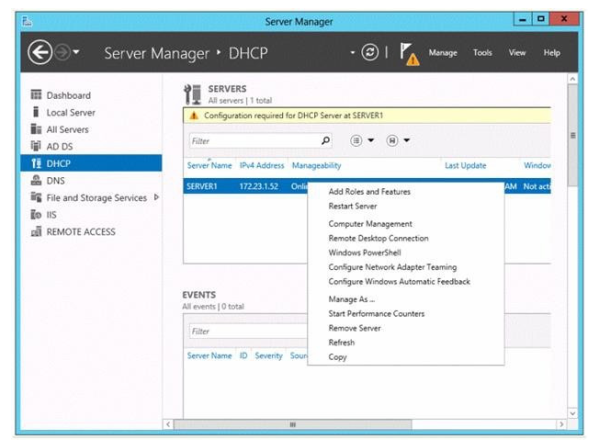Select the All Servers icon
The height and width of the screenshot is (447, 607).
click(36, 129)
